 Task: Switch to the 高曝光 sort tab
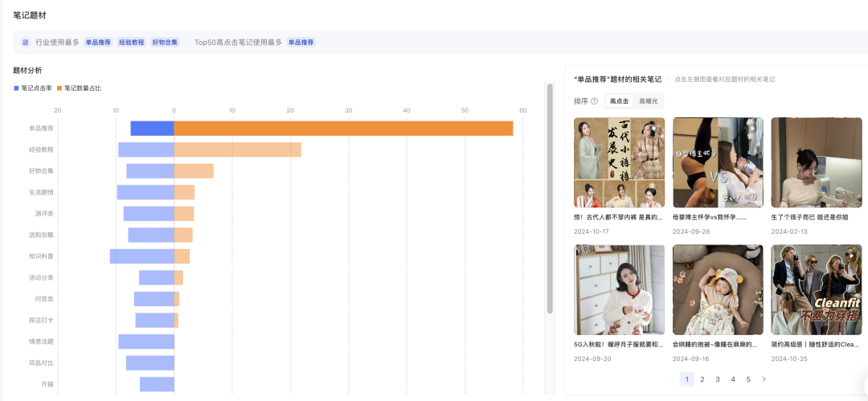click(649, 101)
